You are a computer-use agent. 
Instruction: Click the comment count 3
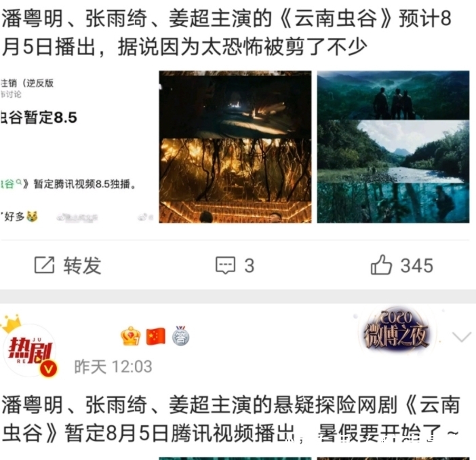pyautogui.click(x=250, y=266)
